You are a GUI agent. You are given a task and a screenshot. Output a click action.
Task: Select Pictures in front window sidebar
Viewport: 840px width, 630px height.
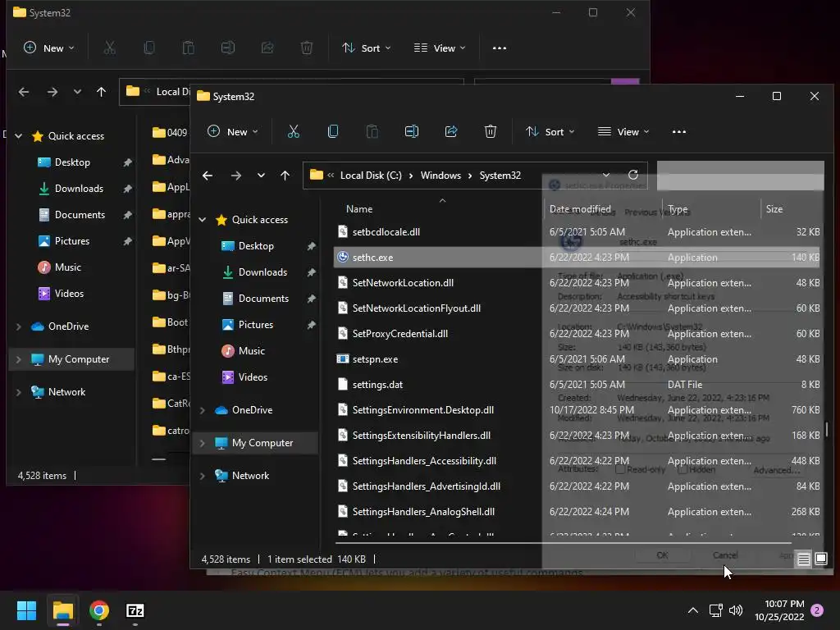256,325
